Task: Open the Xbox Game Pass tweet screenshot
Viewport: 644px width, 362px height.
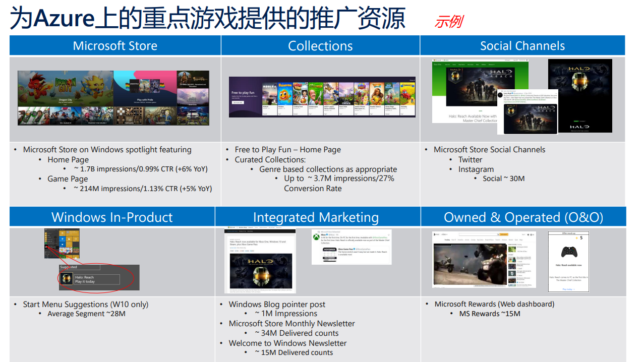Action: (352, 247)
